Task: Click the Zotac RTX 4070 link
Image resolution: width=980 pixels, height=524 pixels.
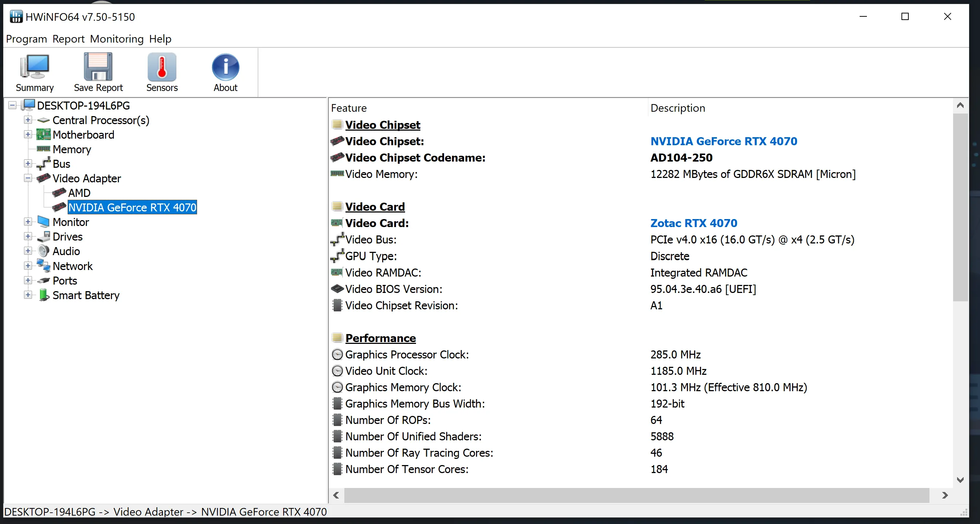Action: click(x=693, y=223)
